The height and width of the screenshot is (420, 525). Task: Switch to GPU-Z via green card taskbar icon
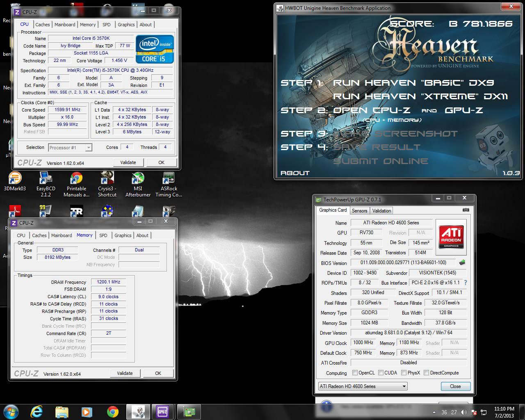(189, 412)
